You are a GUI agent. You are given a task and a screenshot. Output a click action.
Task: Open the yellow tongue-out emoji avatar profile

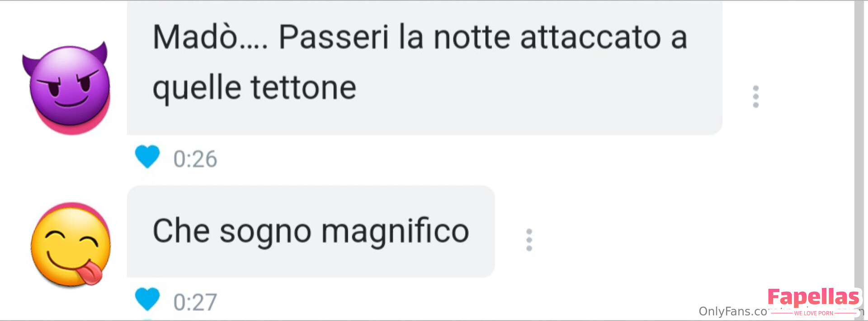click(71, 245)
